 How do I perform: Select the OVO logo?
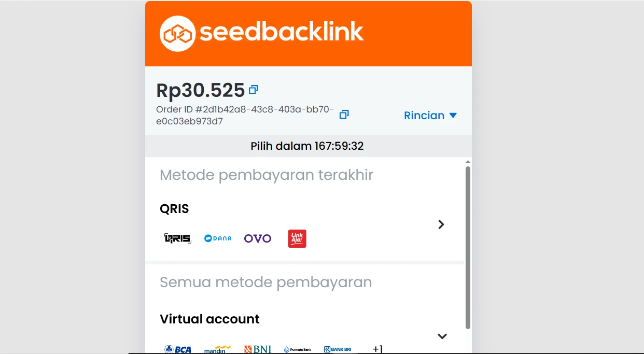click(x=258, y=238)
